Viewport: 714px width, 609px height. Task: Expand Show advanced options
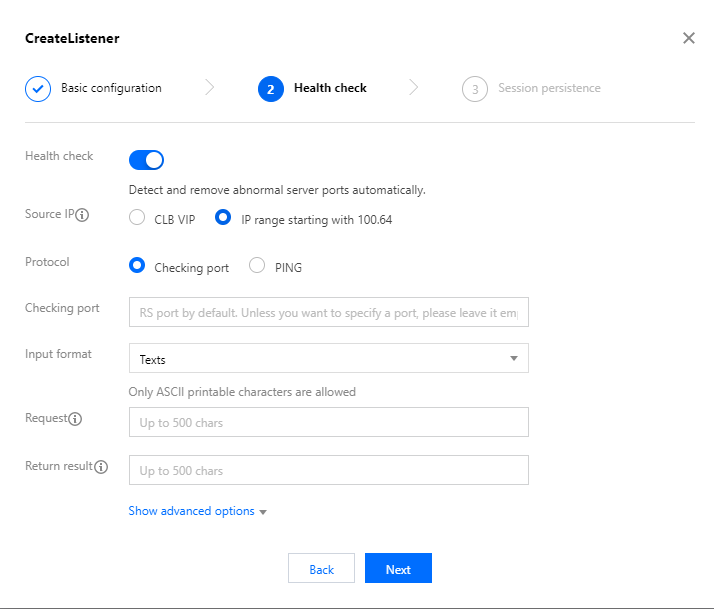[197, 511]
